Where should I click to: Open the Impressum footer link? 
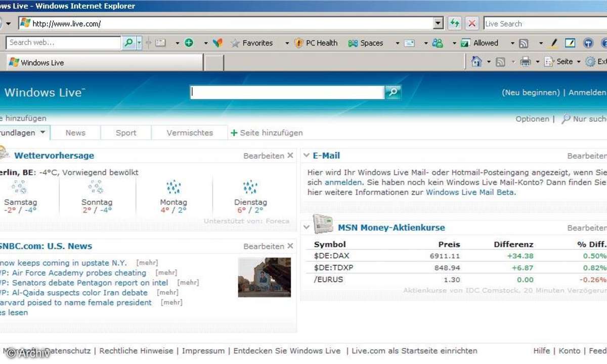pyautogui.click(x=203, y=350)
